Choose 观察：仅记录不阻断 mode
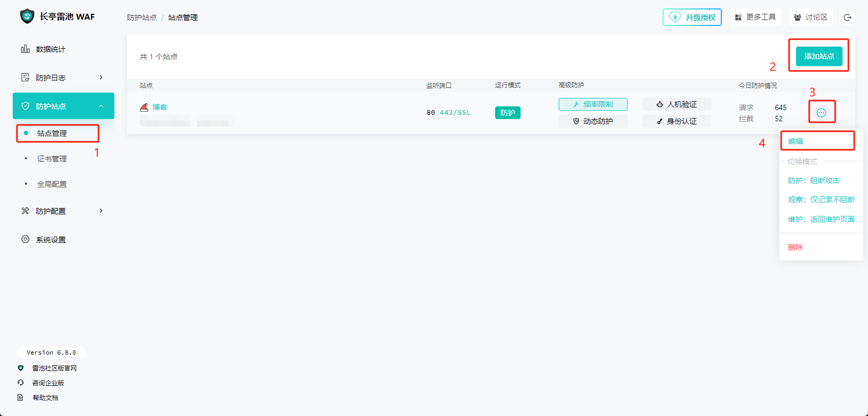Viewport: 868px width, 416px height. coord(821,200)
